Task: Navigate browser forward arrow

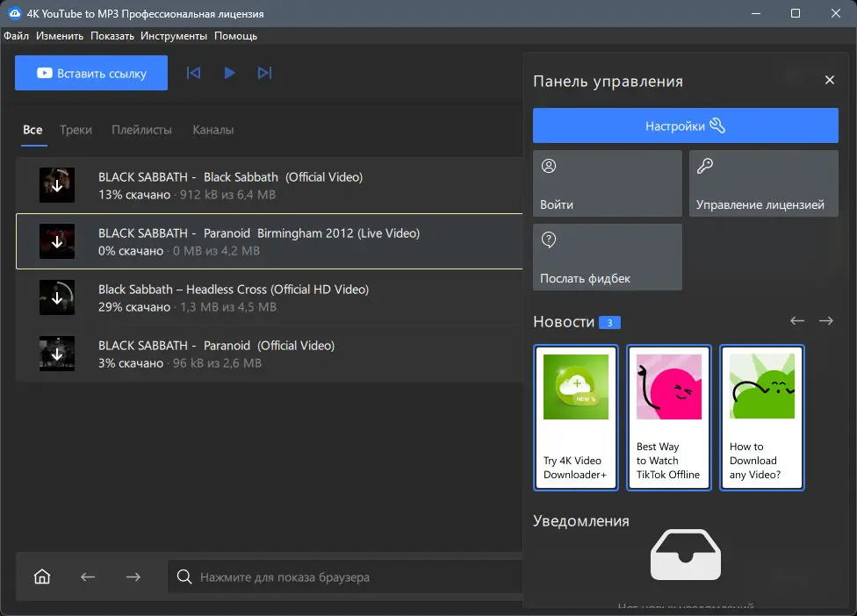Action: click(133, 577)
